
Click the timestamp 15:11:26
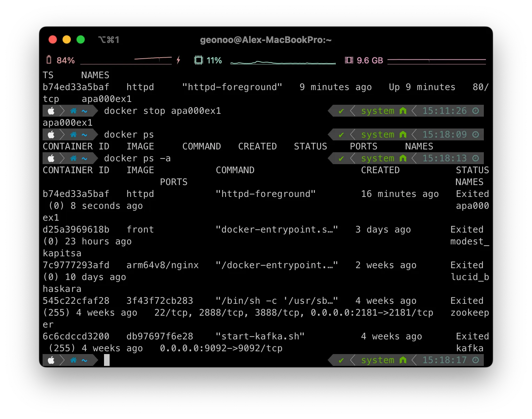444,111
